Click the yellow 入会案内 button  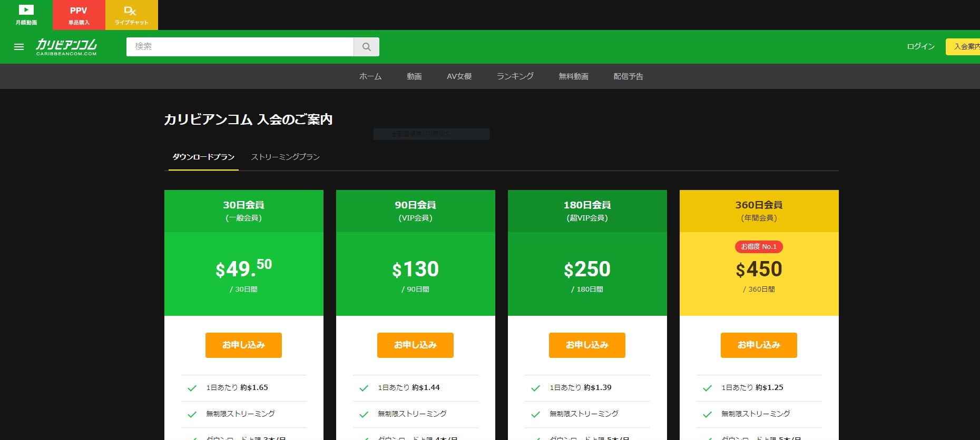(963, 47)
